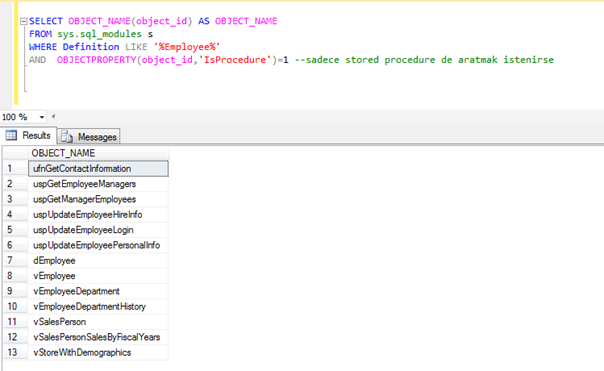
Task: Select the vSalesPerson cell in row 11
Action: click(98, 322)
